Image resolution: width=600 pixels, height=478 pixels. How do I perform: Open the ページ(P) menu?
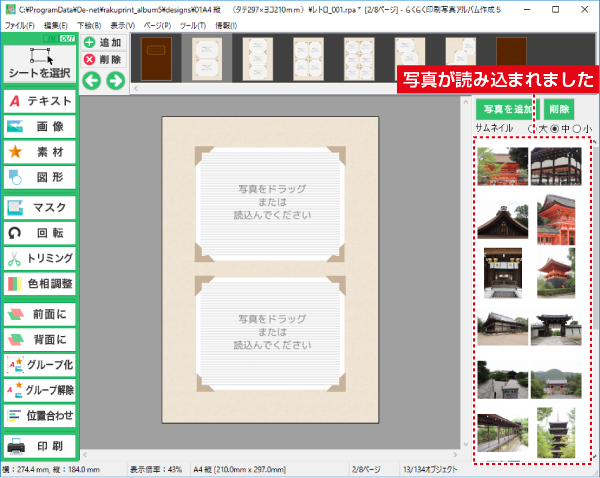[157, 26]
